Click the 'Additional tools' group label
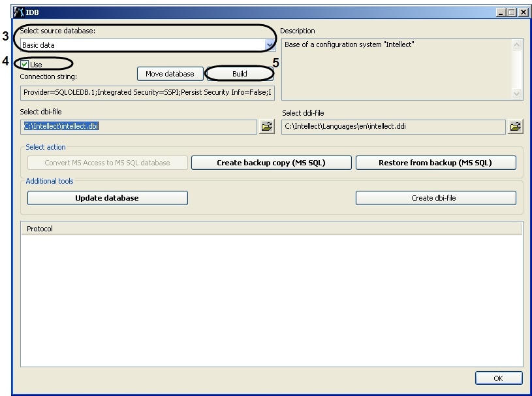 50,181
